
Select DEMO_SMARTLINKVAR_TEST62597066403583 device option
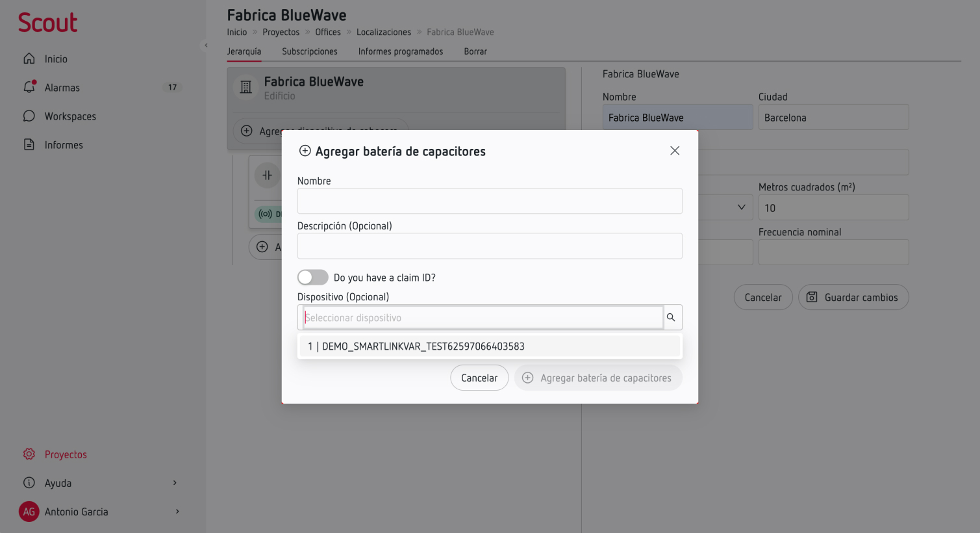pyautogui.click(x=490, y=346)
